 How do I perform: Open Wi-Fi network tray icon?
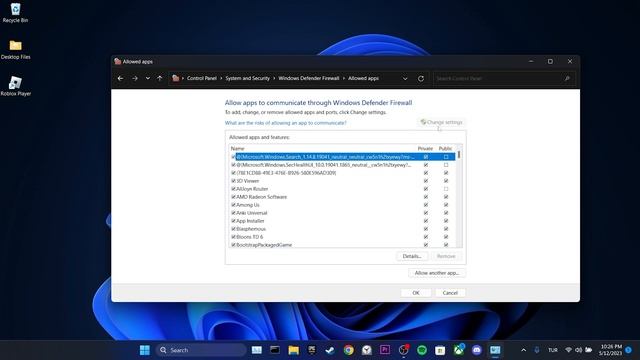(569, 350)
